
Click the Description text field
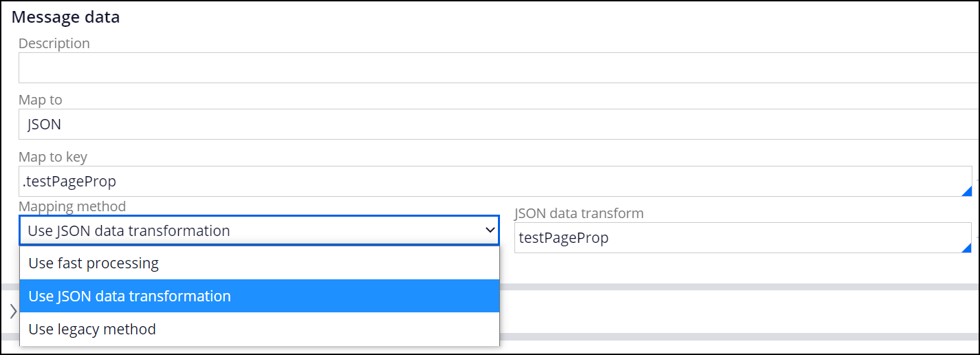click(x=495, y=67)
